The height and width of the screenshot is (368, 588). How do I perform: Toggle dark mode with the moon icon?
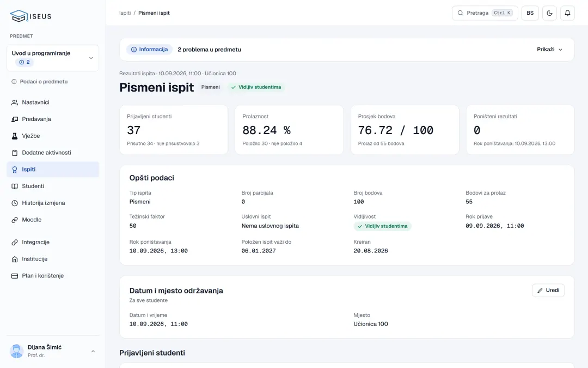549,13
